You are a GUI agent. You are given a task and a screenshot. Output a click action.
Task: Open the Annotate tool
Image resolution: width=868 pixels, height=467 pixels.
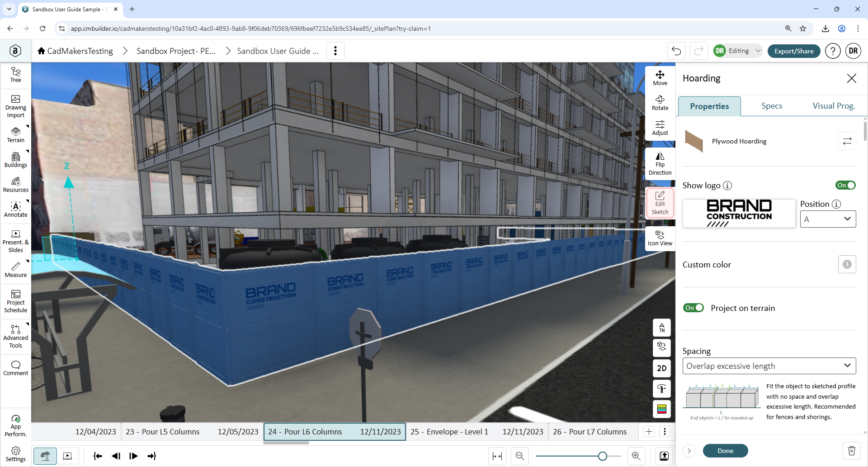(16, 210)
